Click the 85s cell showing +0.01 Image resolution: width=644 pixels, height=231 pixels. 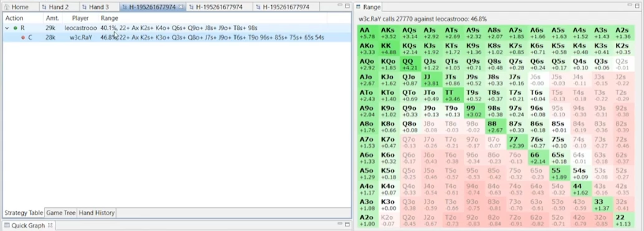coord(560,127)
